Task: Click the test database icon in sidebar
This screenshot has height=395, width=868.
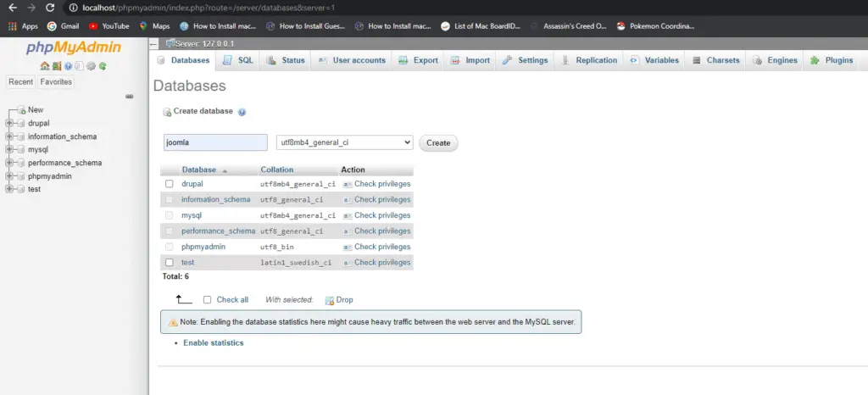Action: 21,189
